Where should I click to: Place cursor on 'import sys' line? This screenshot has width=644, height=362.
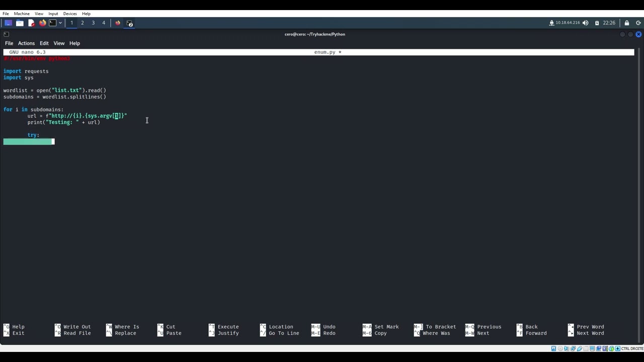[19, 78]
